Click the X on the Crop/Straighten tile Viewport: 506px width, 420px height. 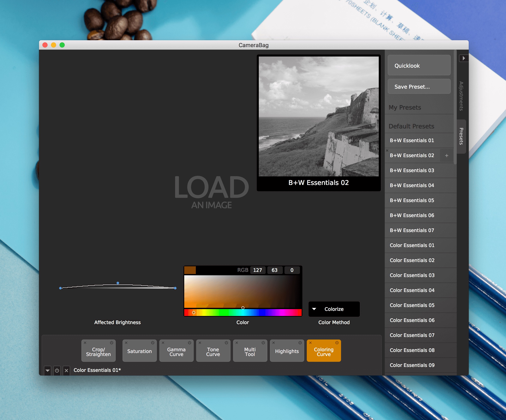click(x=85, y=343)
